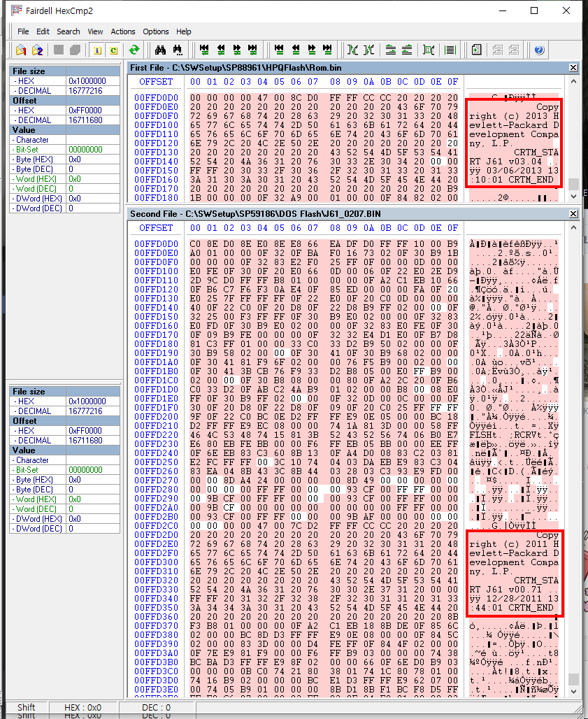
Task: Go to previous matching block icon
Action: tap(296, 50)
